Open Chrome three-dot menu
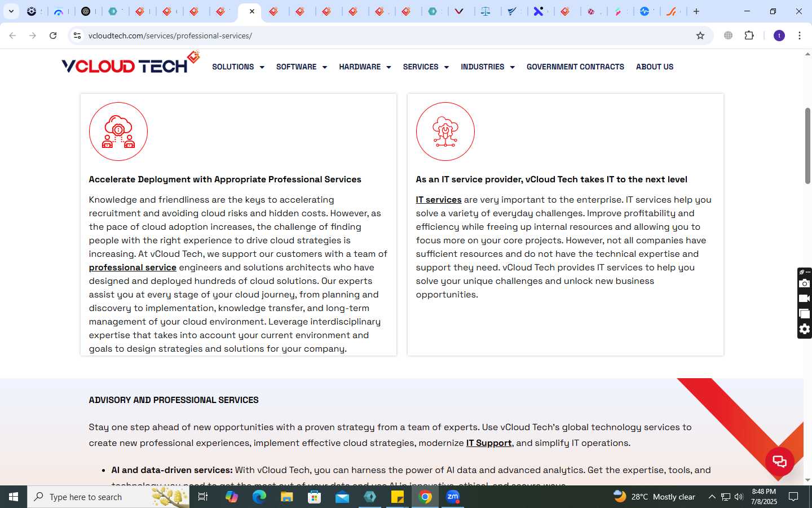 pyautogui.click(x=800, y=36)
